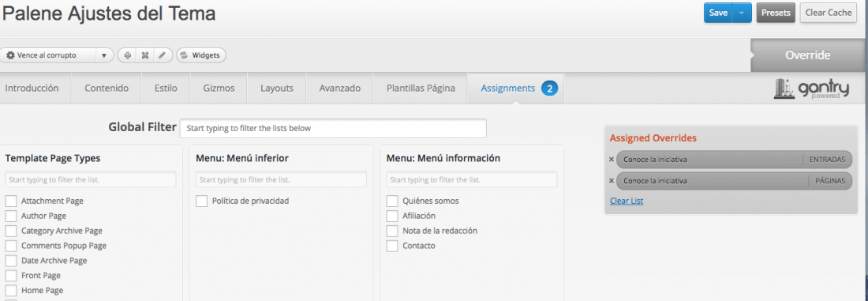
Task: Click the gear icon in Vence al corrupto selector
Action: (x=10, y=55)
